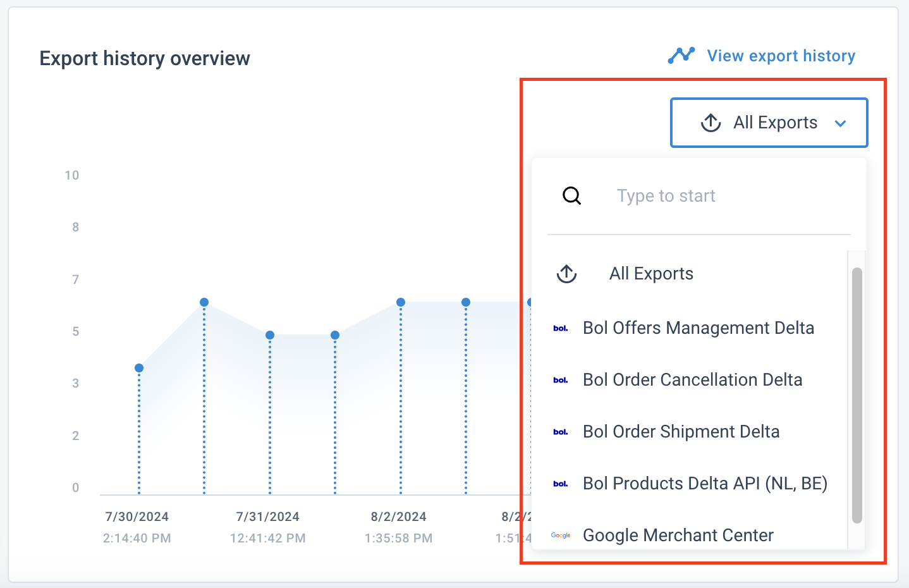Click the export history graph icon
Viewport: 909px width, 588px height.
point(681,56)
